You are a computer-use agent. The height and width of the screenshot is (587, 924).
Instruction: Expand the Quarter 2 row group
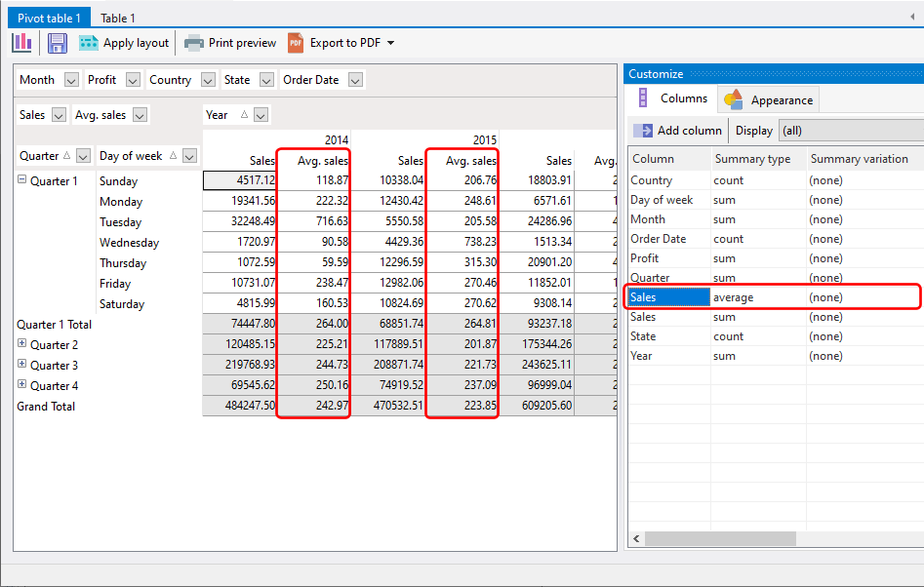(21, 344)
